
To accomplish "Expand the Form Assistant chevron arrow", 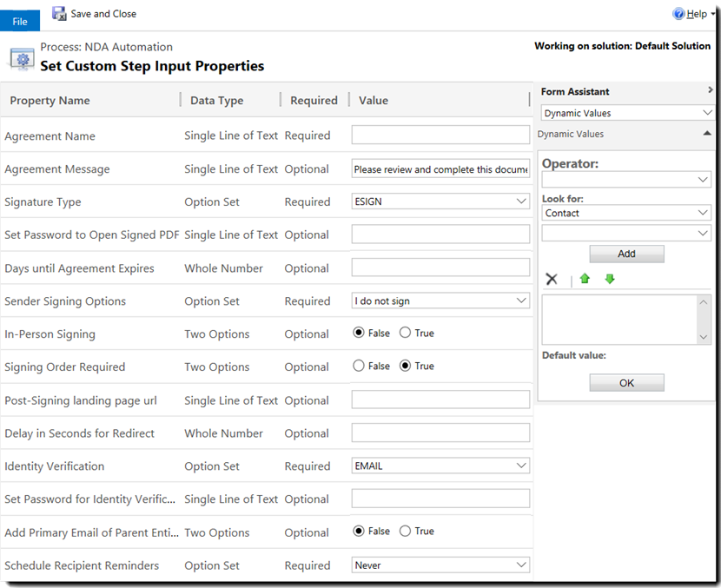I will (711, 90).
